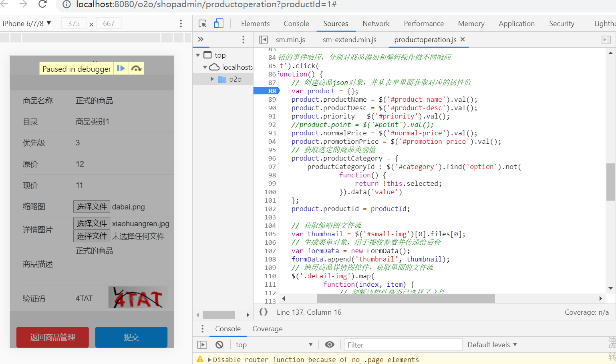The height and width of the screenshot is (364, 616).
Task: Switch to the Performance tab
Action: 424,24
